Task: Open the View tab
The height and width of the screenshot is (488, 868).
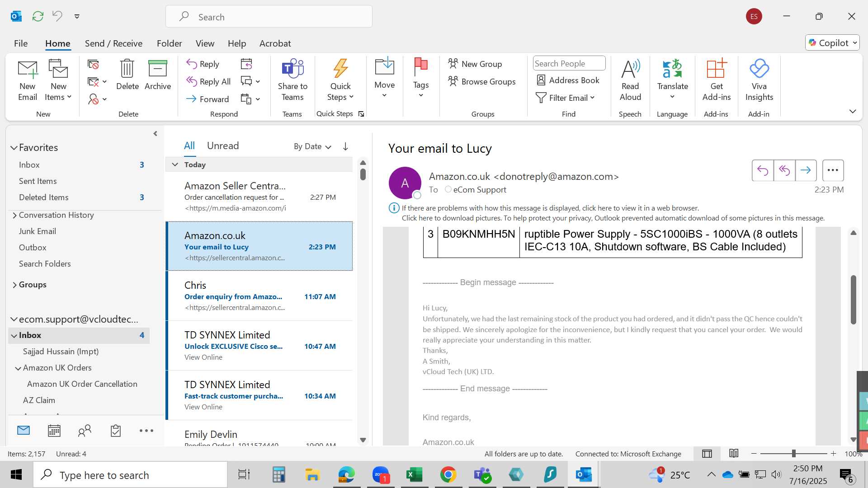Action: coord(205,43)
